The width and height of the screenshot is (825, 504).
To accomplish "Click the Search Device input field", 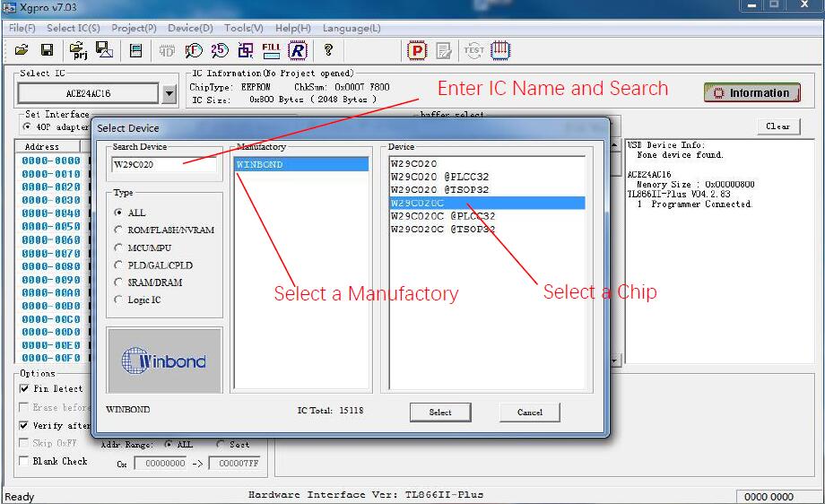I will pyautogui.click(x=163, y=165).
